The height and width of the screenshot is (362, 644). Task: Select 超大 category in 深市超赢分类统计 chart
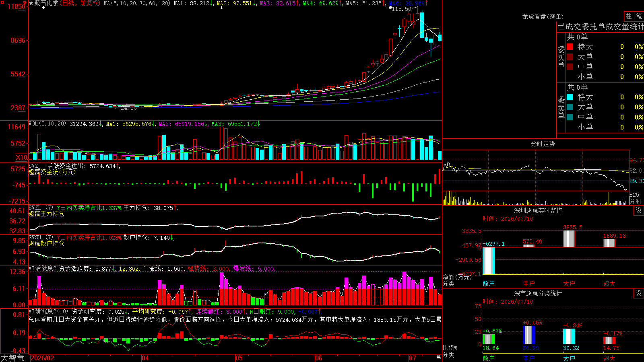(x=609, y=358)
